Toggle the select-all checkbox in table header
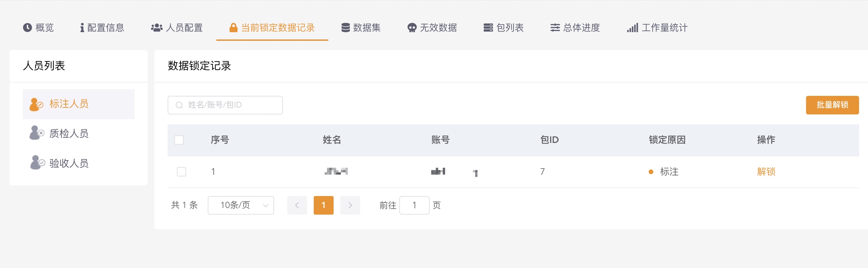868x268 pixels. click(x=179, y=140)
